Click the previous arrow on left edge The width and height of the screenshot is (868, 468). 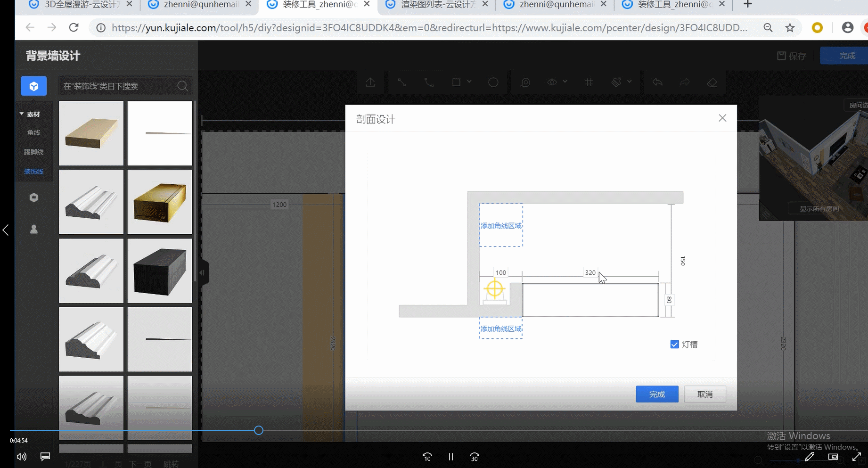(x=6, y=230)
